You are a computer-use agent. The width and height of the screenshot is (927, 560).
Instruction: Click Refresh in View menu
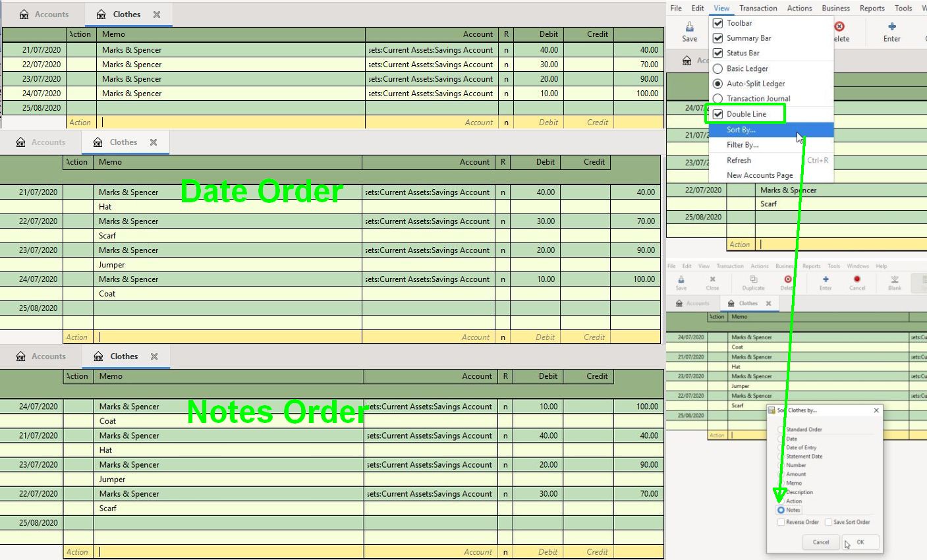pos(771,160)
